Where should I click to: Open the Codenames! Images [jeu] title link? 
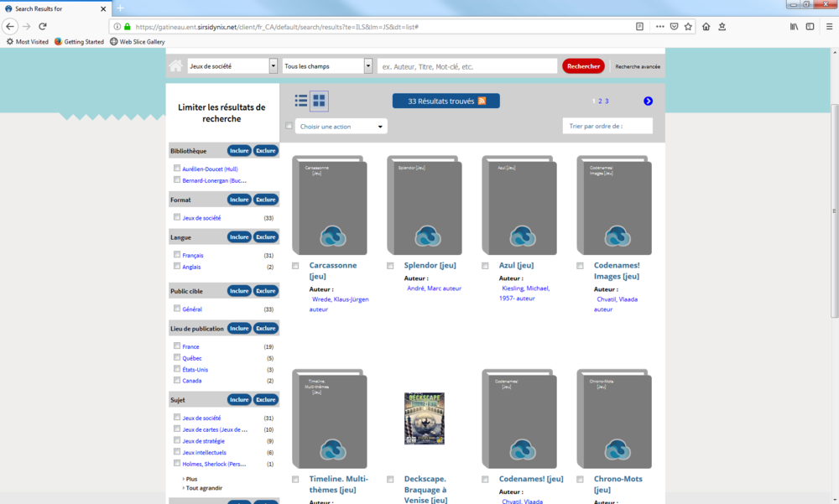coord(617,271)
